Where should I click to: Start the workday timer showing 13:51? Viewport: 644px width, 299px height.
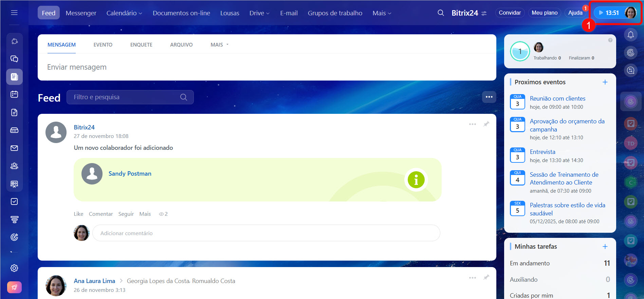click(609, 13)
